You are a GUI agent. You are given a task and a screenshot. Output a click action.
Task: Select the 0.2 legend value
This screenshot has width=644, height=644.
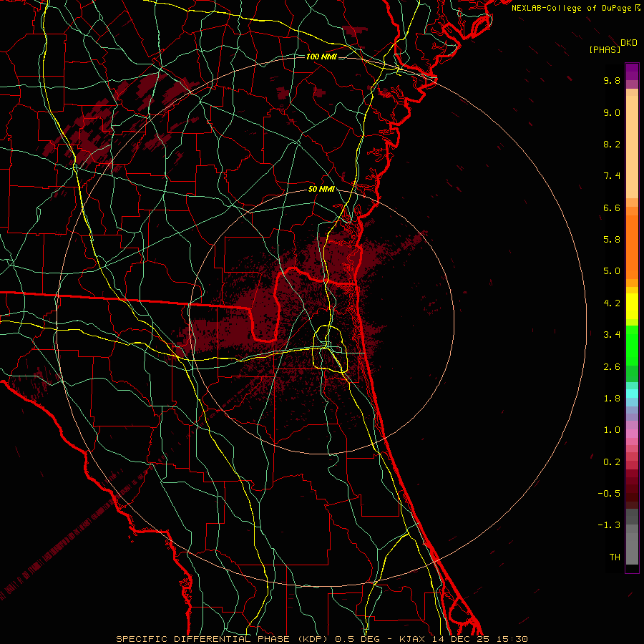pyautogui.click(x=612, y=462)
